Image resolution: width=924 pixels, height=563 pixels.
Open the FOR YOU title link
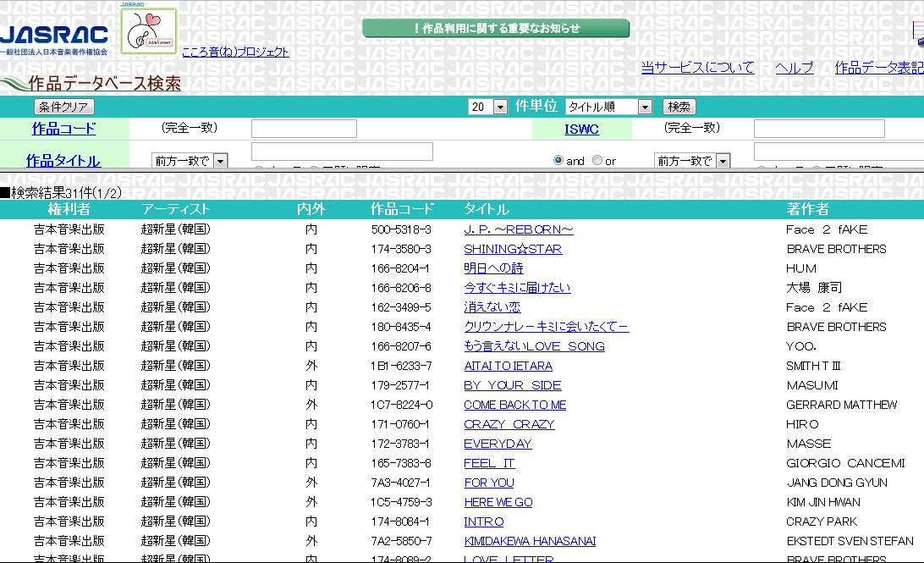click(489, 483)
